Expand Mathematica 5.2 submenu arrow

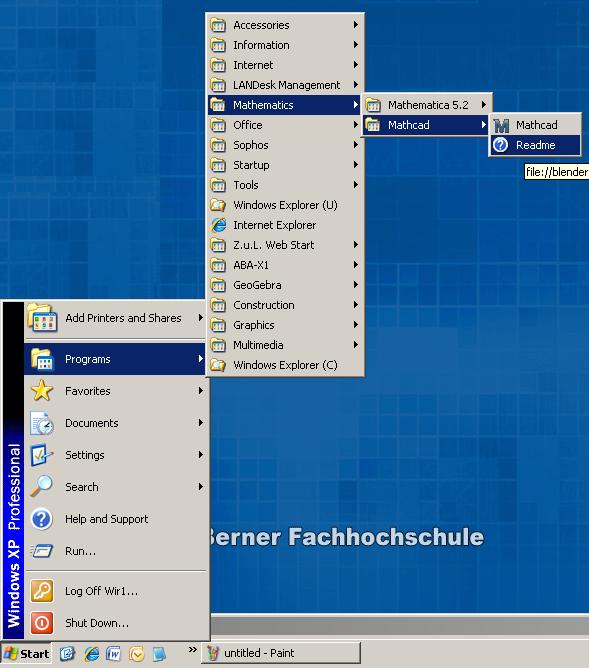(484, 105)
